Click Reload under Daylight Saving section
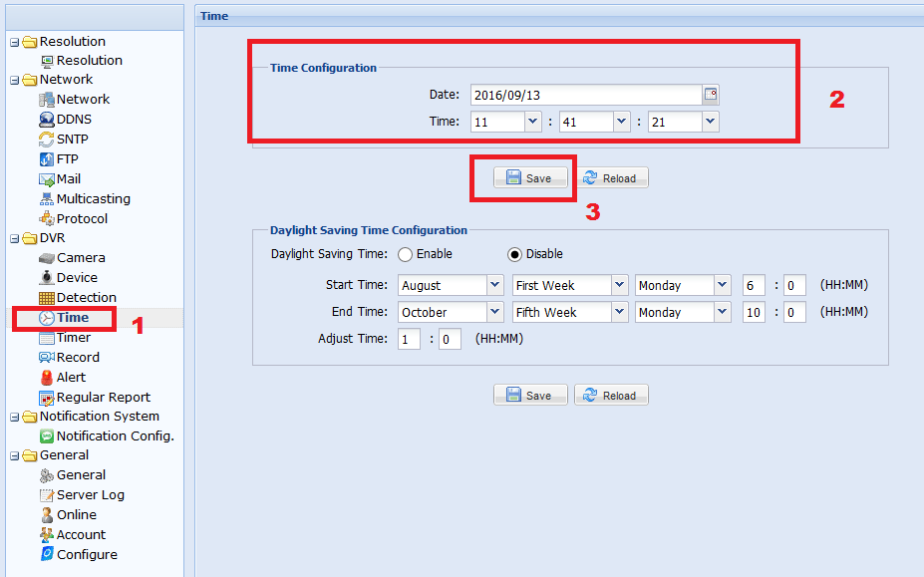 [x=610, y=396]
